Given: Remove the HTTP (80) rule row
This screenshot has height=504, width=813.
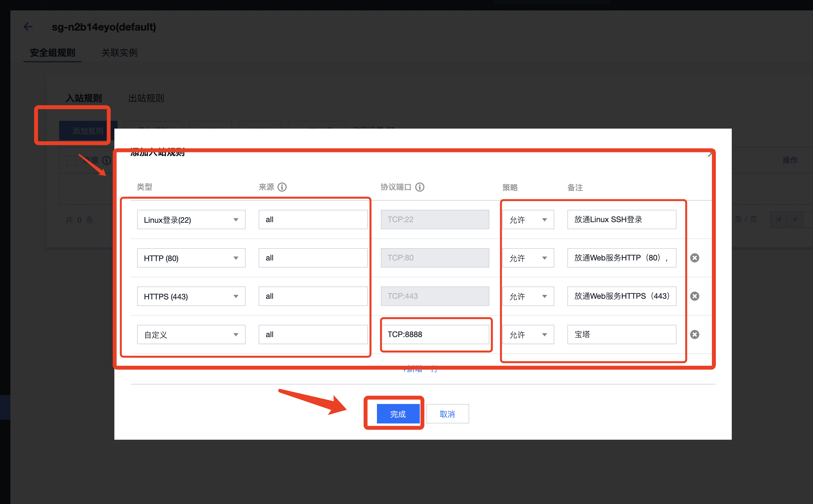Looking at the screenshot, I should click(x=695, y=258).
